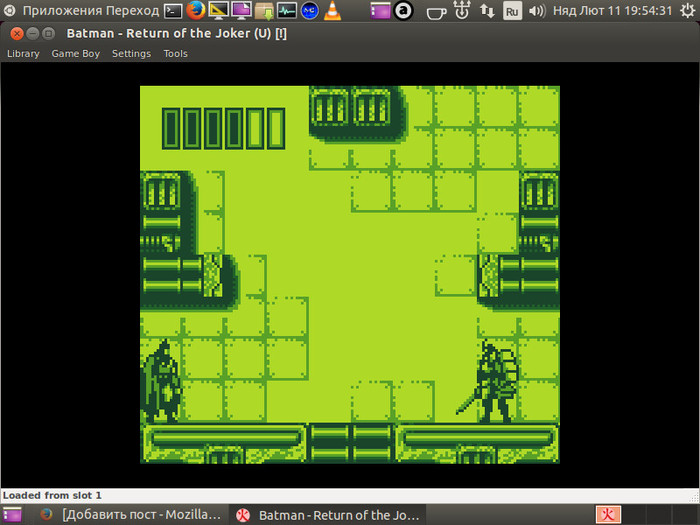The image size is (700, 525).
Task: Click the Batman game window title text
Action: (x=177, y=33)
